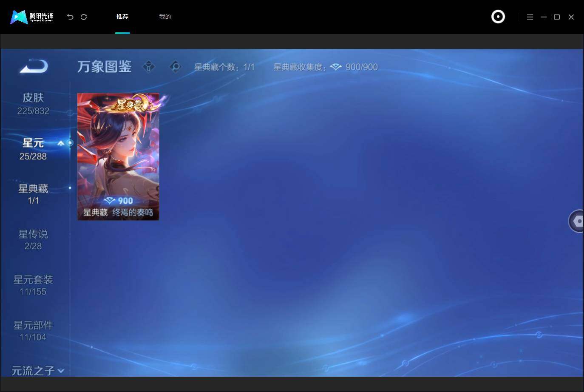Viewport: 584px width, 392px height.
Task: Open the 星典藏 终焉的奏鸣 card
Action: 118,156
